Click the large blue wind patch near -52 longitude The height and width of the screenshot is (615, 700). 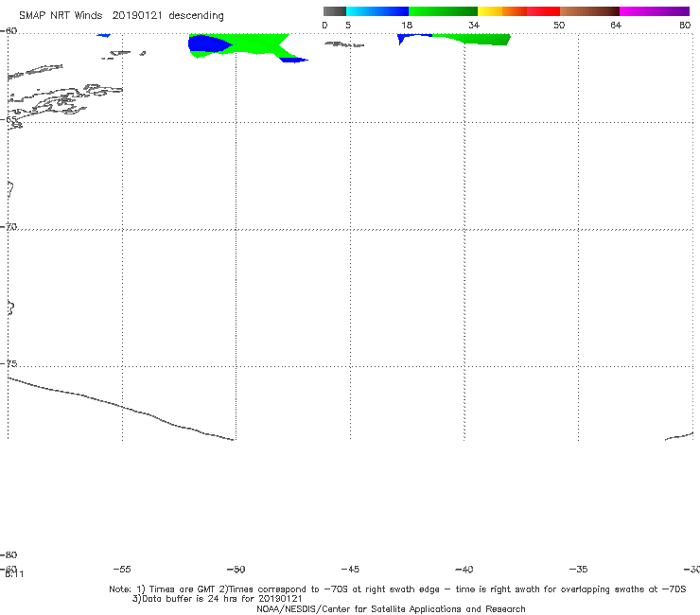[x=207, y=44]
